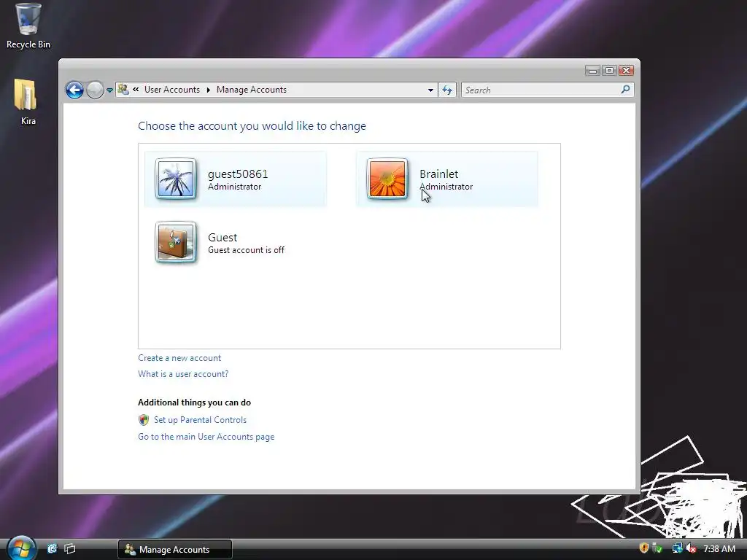Go to User Accounts breadcrumb
The height and width of the screenshot is (560, 747).
[x=172, y=90]
